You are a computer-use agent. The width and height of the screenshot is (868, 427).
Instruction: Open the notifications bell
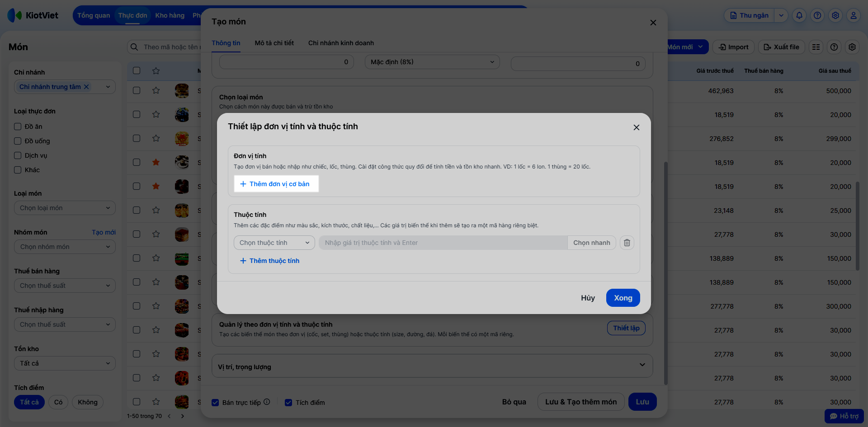(799, 15)
